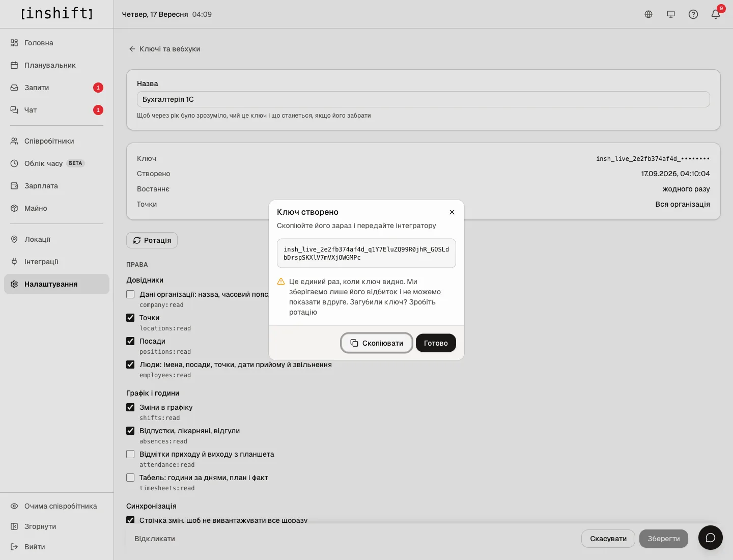Click the monitor display icon in header
Viewport: 733px width, 560px height.
(671, 14)
